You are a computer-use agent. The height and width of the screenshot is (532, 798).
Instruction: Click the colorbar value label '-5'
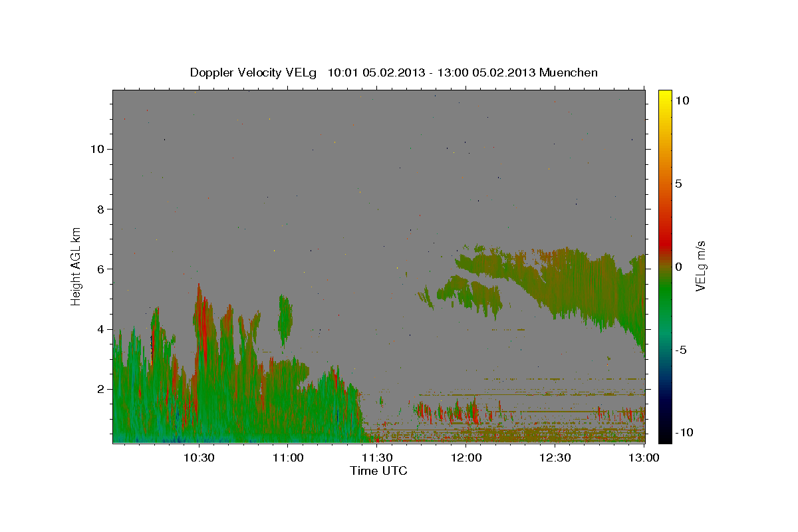680,350
